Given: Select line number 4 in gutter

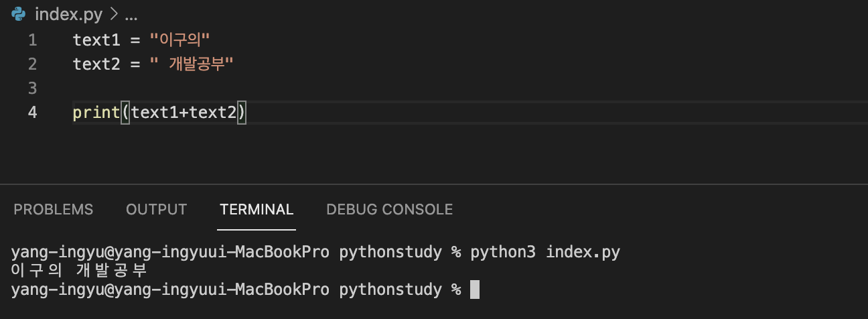Looking at the screenshot, I should coord(33,113).
